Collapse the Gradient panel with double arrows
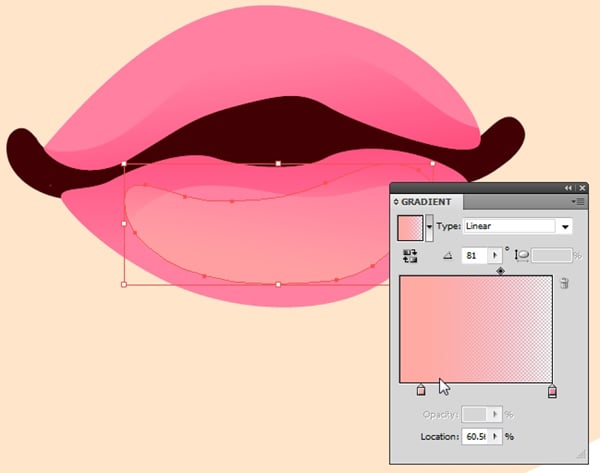600x473 pixels. (569, 187)
